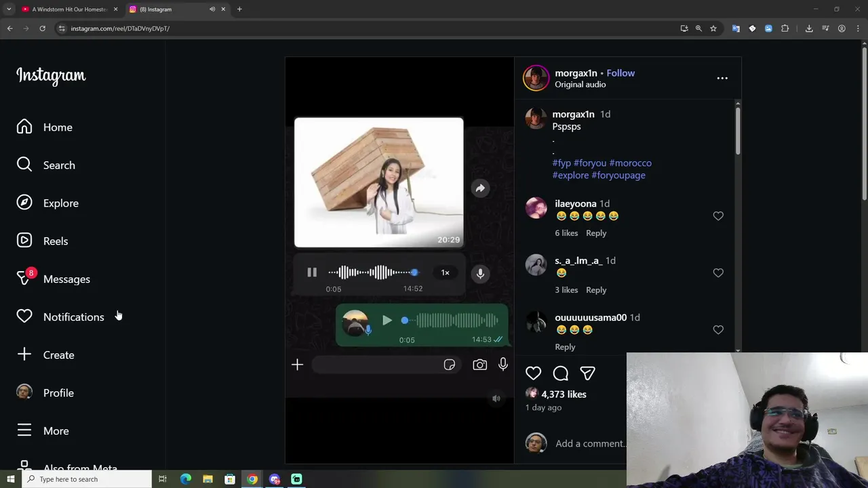Select the (8) Instagram browser tab

click(170, 9)
